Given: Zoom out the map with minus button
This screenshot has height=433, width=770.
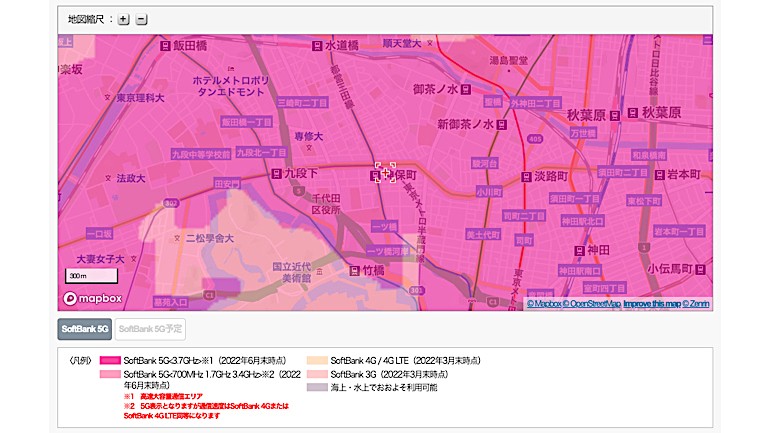Looking at the screenshot, I should pos(141,19).
